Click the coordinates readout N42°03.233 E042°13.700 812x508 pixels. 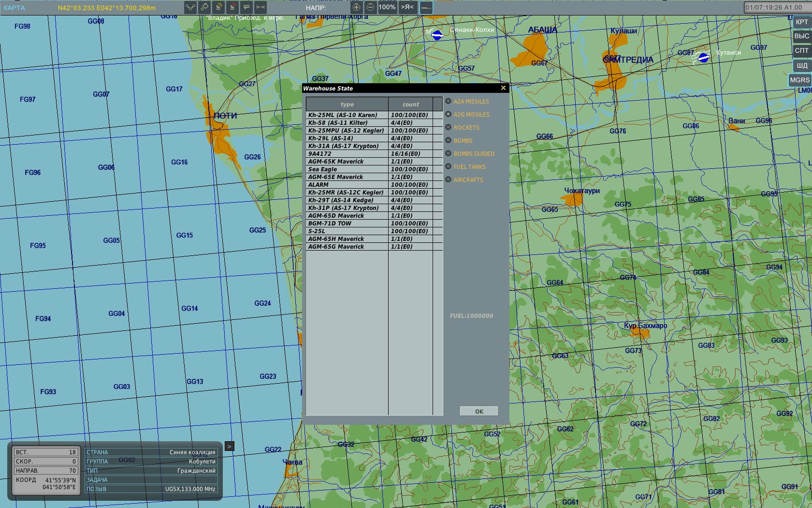(107, 8)
